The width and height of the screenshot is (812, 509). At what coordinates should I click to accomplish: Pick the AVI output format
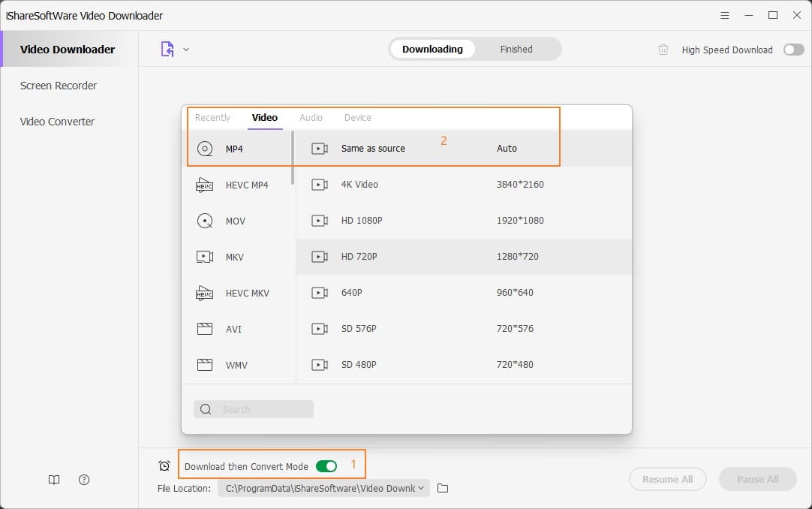coord(233,329)
